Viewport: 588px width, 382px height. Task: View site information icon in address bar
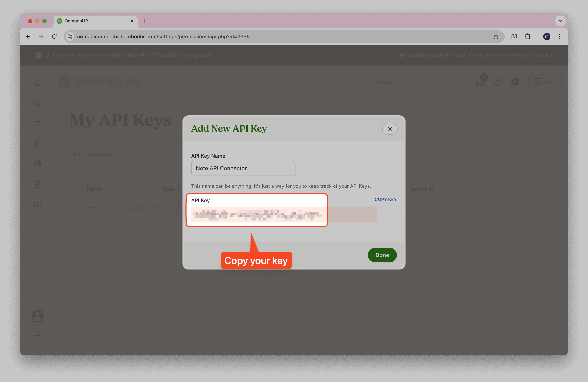(70, 37)
